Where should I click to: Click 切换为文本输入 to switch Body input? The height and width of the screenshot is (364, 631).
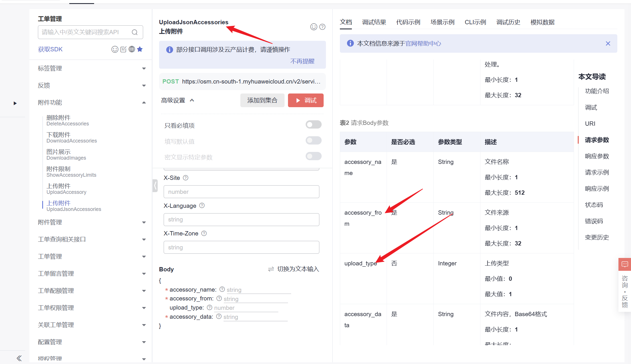(x=298, y=269)
